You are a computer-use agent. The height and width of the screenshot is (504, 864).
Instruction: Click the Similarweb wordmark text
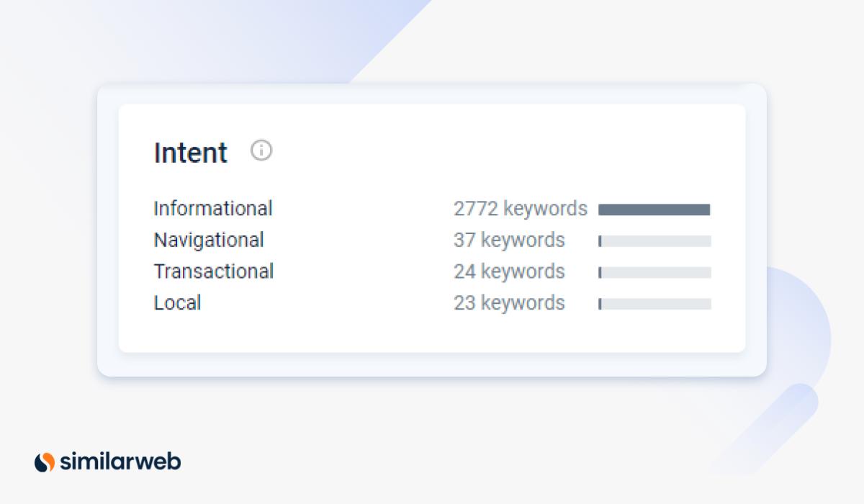120,461
